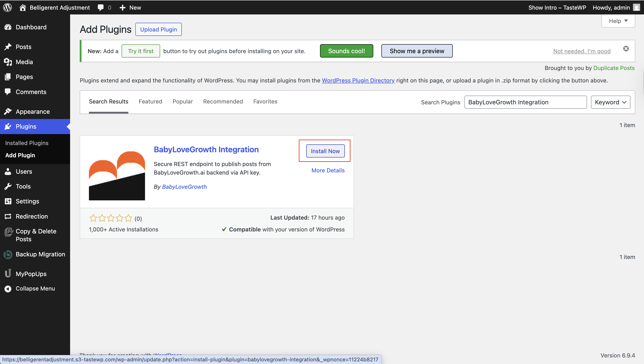Click Install Now for BabyLoveGrowth Integration
Screen dimensions: 644x364
[325, 151]
